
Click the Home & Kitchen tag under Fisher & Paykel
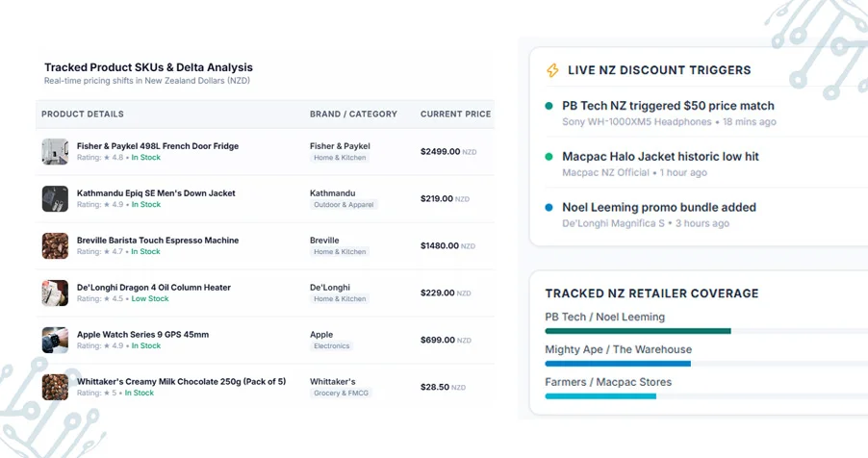pos(340,158)
